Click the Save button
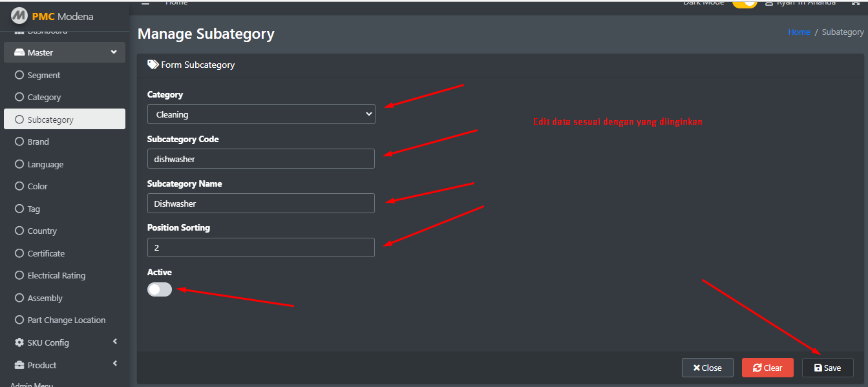Viewport: 868px width, 387px height. 828,368
